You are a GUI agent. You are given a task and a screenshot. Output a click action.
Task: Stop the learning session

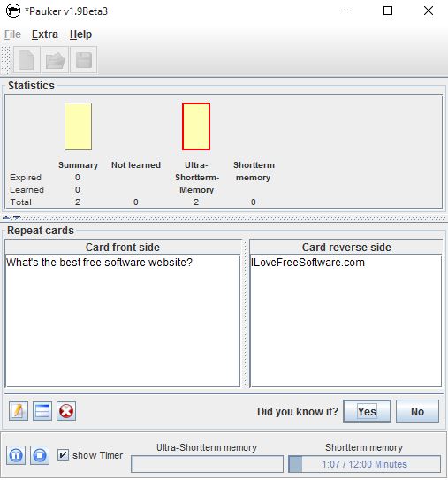pos(40,455)
